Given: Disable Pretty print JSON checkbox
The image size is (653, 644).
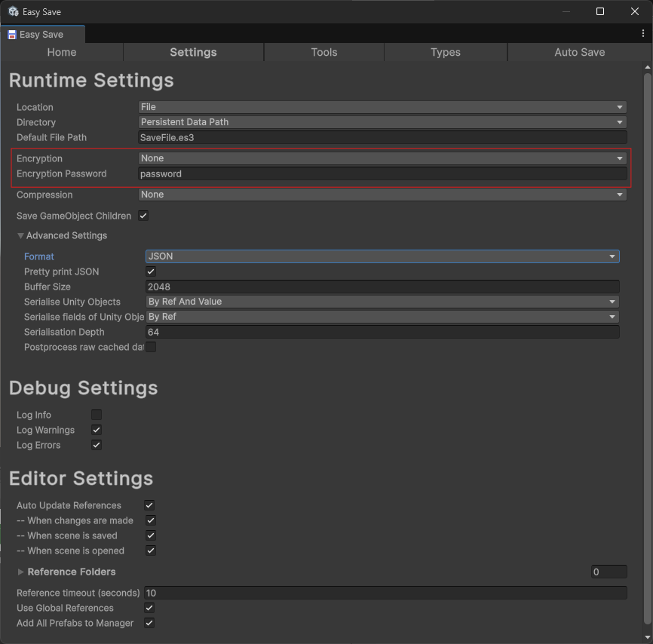Looking at the screenshot, I should click(151, 271).
